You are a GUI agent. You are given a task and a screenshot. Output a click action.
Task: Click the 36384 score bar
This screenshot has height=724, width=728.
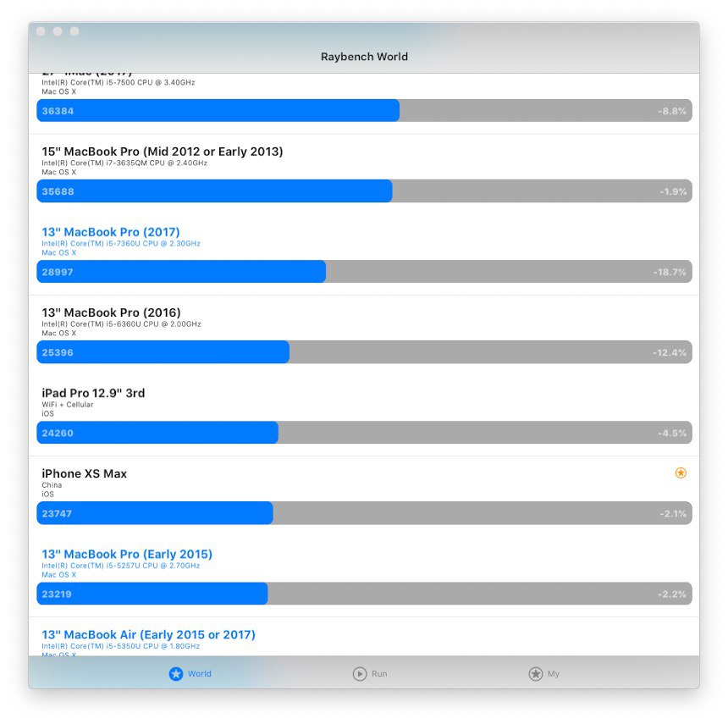pos(365,111)
